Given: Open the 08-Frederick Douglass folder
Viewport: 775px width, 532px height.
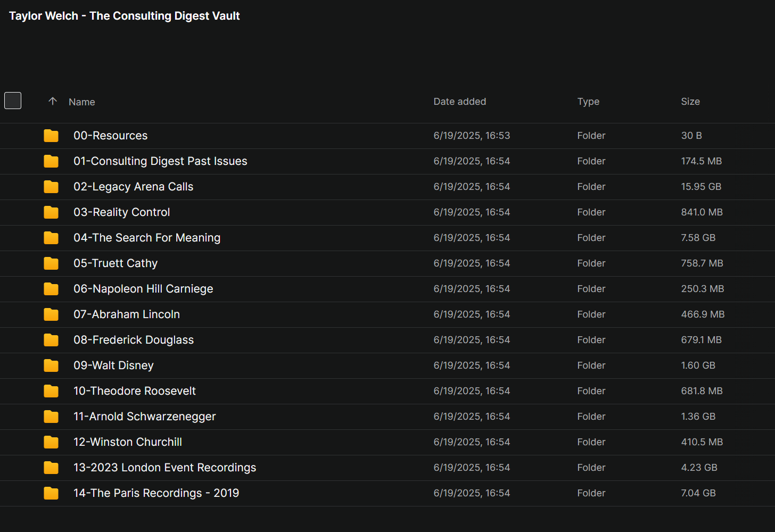Looking at the screenshot, I should point(134,340).
